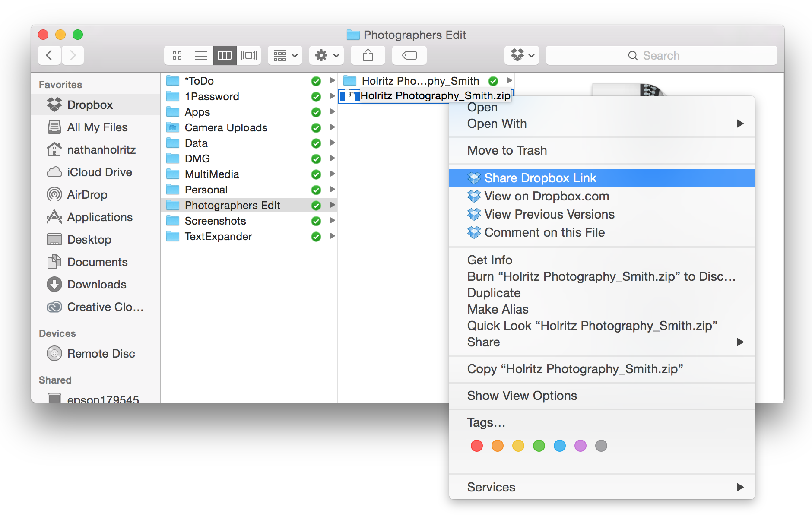This screenshot has width=812, height=523.
Task: Click Holritz Photography_Smith.zip file name
Action: point(435,95)
